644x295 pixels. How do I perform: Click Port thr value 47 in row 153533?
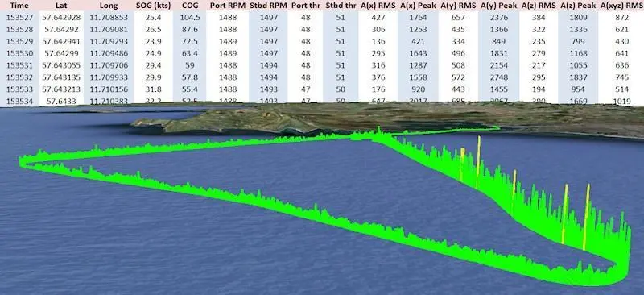pyautogui.click(x=306, y=89)
